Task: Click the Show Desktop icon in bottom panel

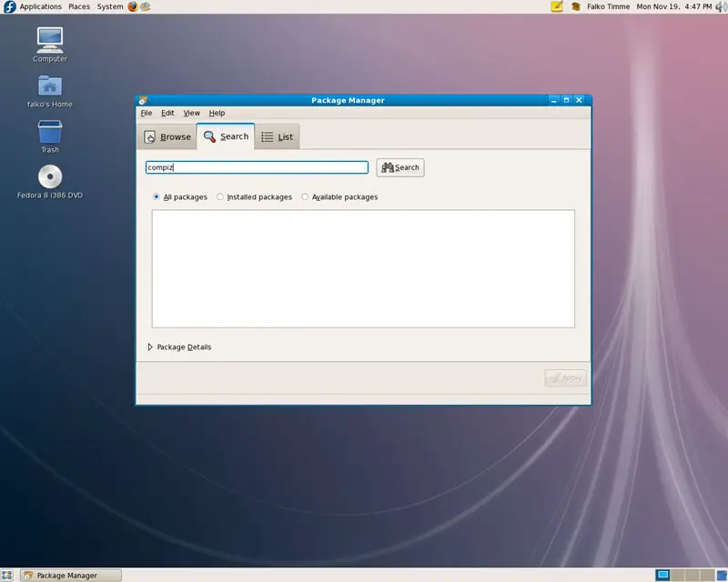Action: pos(7,575)
